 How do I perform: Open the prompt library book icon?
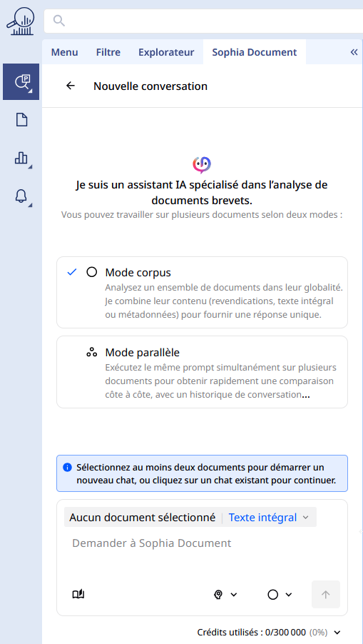point(78,594)
